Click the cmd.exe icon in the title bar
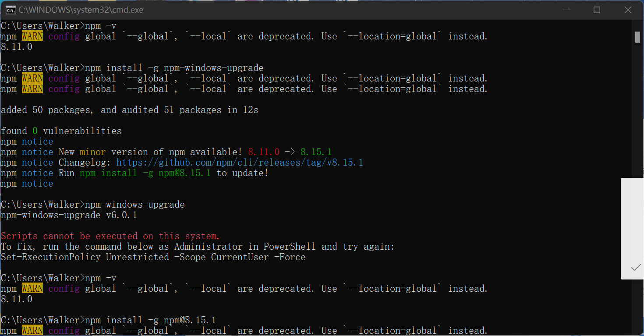 point(9,10)
